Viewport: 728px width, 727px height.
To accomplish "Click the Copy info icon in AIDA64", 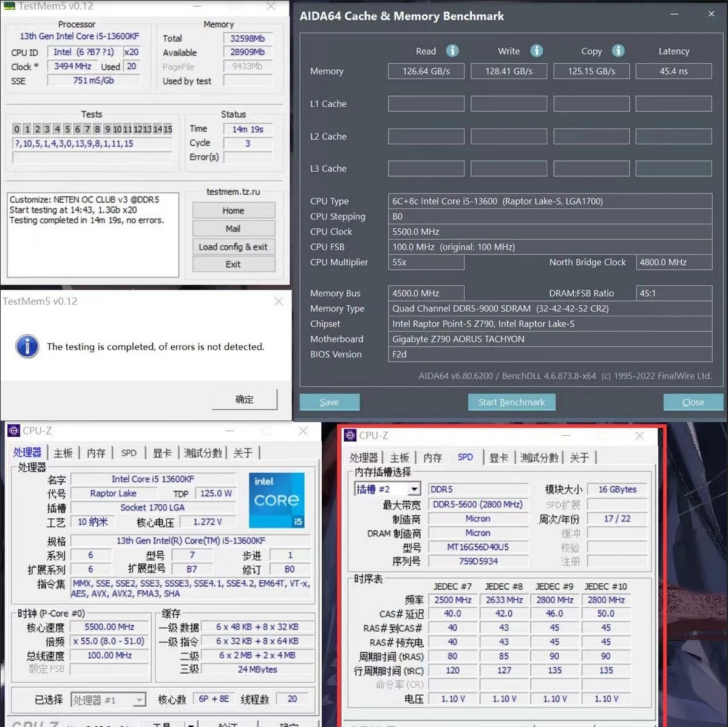I will tap(618, 50).
